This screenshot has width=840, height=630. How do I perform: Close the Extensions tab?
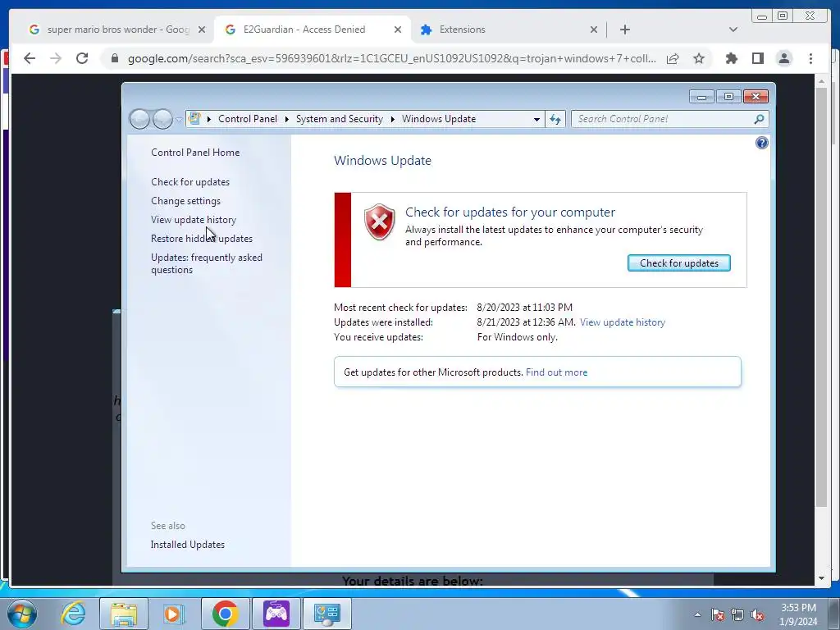coord(594,30)
